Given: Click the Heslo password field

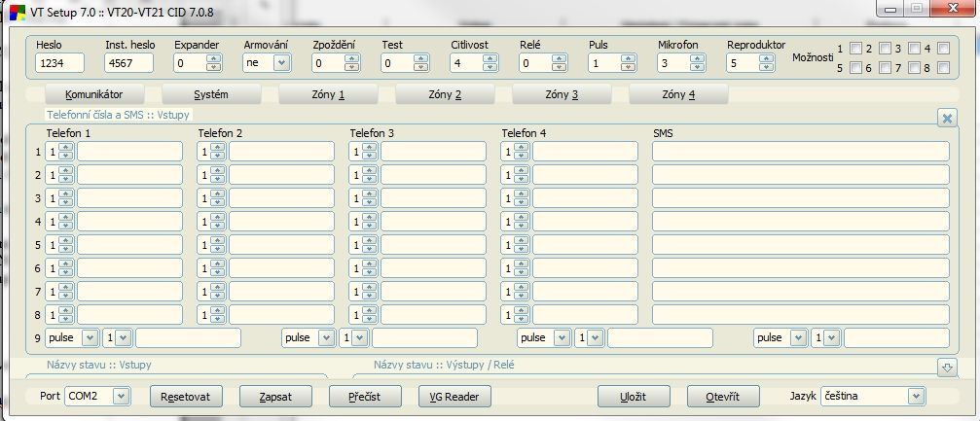Looking at the screenshot, I should coord(60,63).
